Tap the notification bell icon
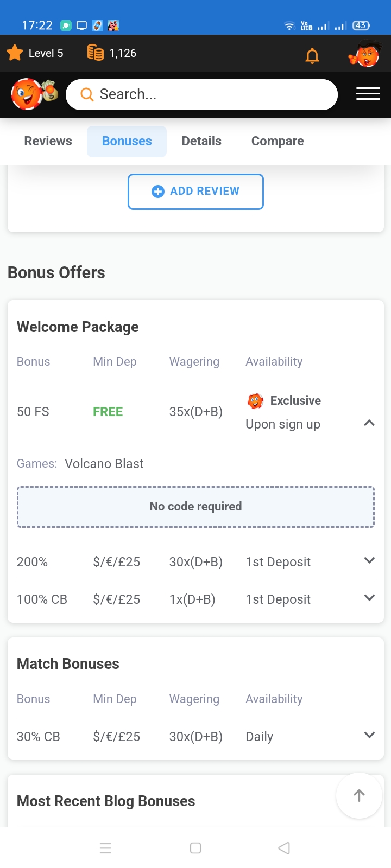 (312, 55)
